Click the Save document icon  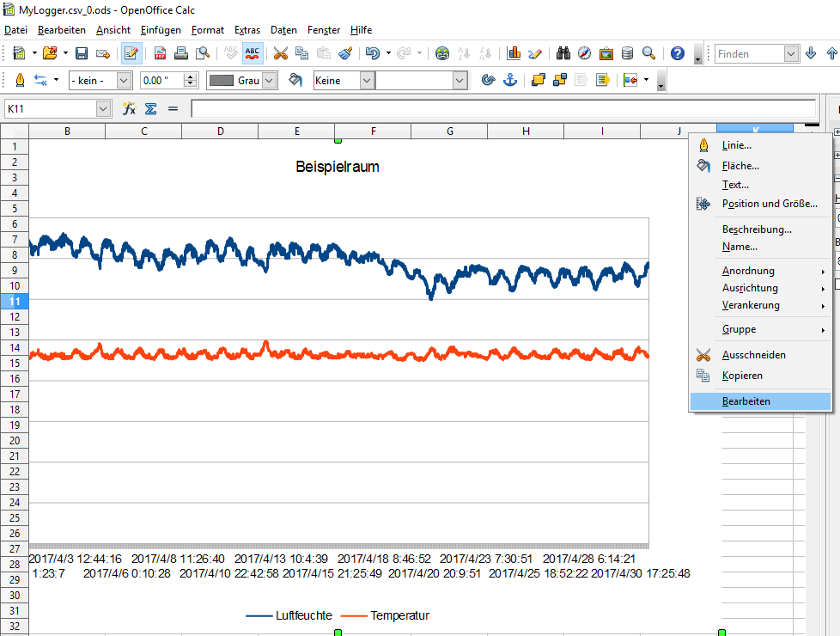point(82,53)
